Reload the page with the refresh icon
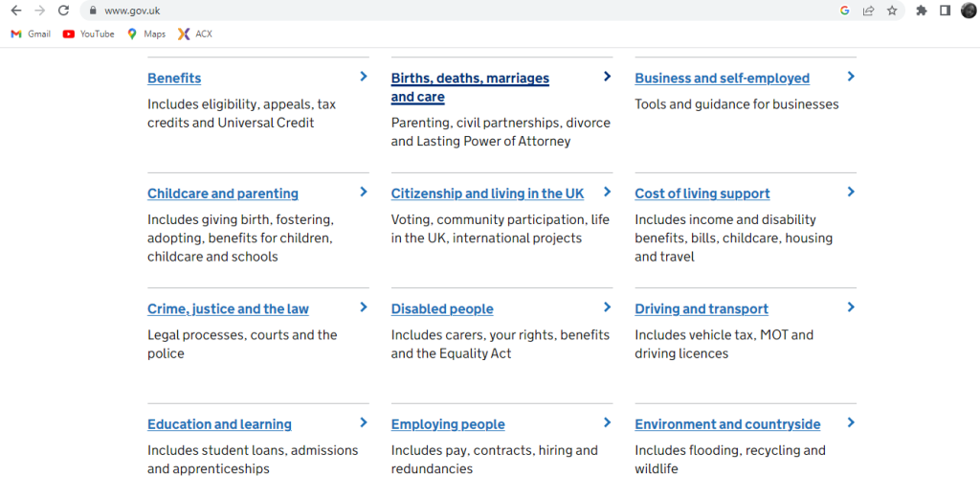 click(63, 10)
